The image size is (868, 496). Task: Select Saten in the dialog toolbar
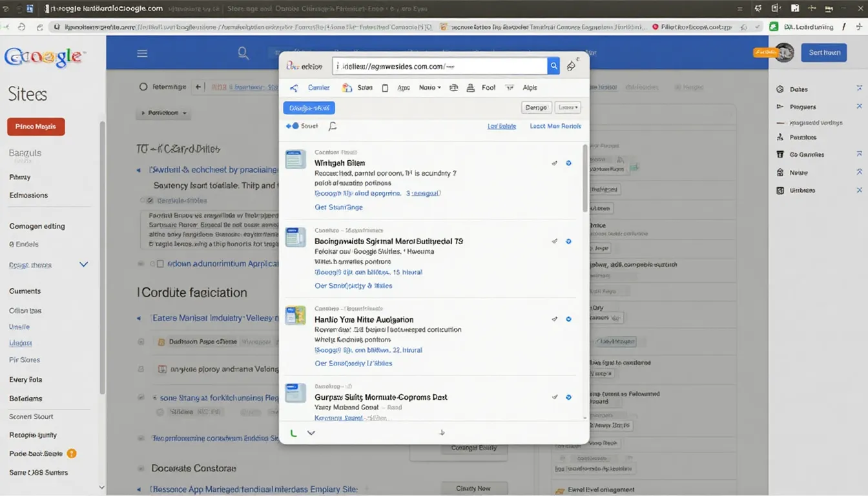365,88
